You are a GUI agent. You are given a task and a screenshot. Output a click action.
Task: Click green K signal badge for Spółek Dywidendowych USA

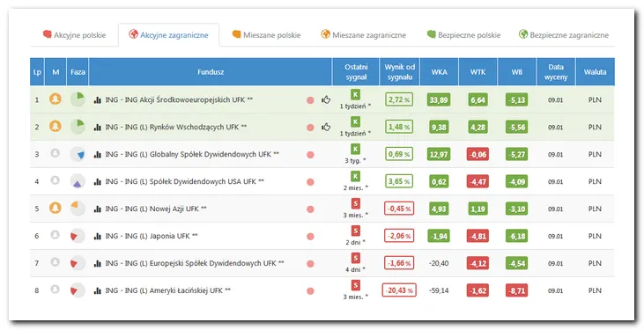click(x=356, y=177)
